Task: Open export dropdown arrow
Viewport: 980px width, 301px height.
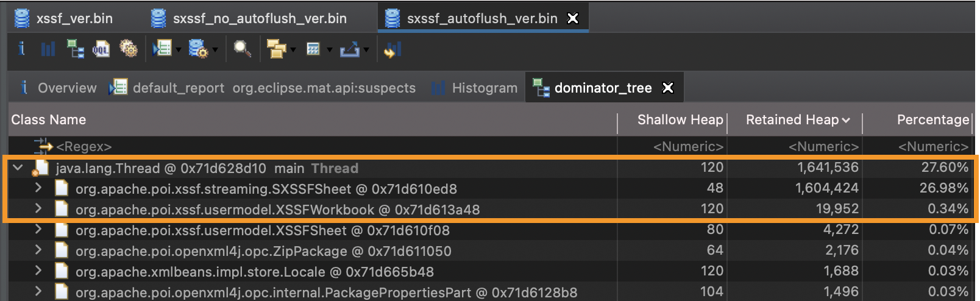Action: click(366, 50)
